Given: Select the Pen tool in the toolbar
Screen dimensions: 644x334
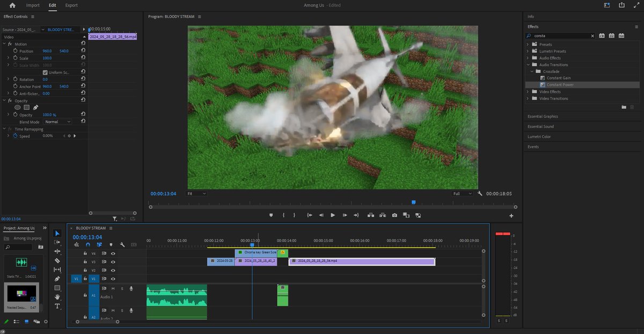Looking at the screenshot, I should (57, 279).
